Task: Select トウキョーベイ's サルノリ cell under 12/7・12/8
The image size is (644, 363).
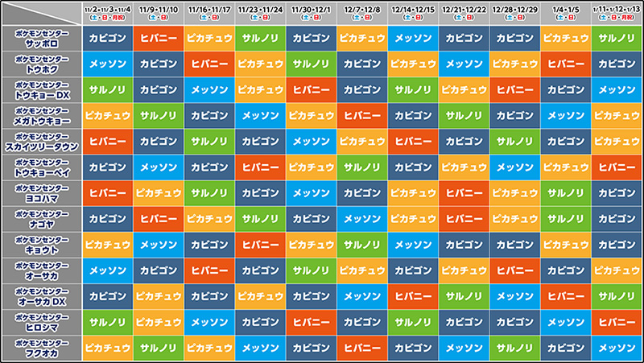Action: pyautogui.click(x=362, y=167)
